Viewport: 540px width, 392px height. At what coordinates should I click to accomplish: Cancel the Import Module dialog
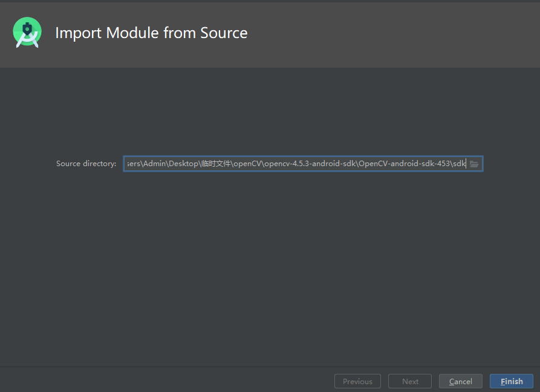460,381
